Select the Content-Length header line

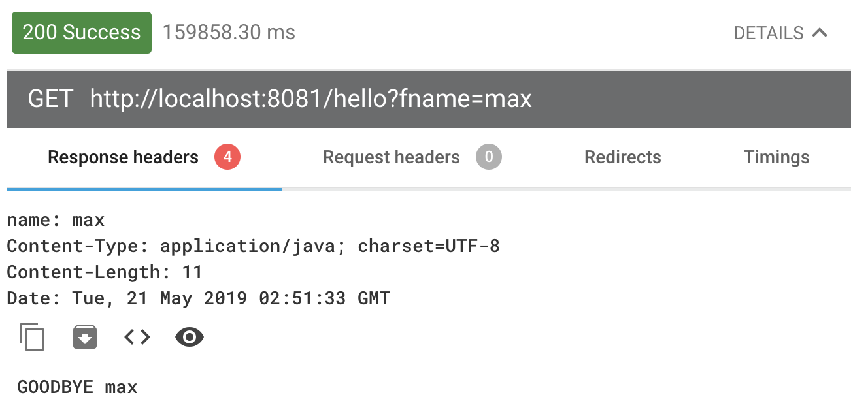click(x=105, y=272)
